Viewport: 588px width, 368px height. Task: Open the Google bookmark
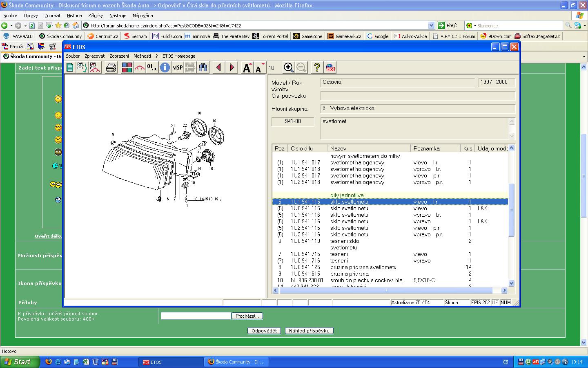(378, 36)
